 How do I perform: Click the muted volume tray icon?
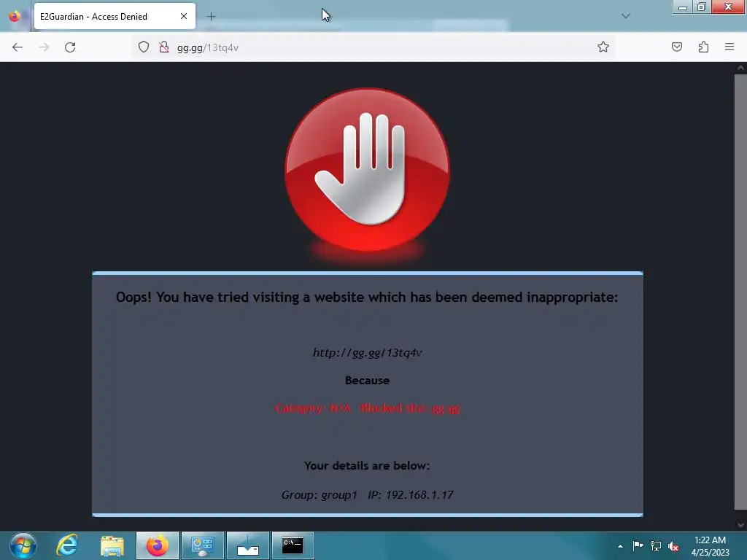pyautogui.click(x=673, y=546)
